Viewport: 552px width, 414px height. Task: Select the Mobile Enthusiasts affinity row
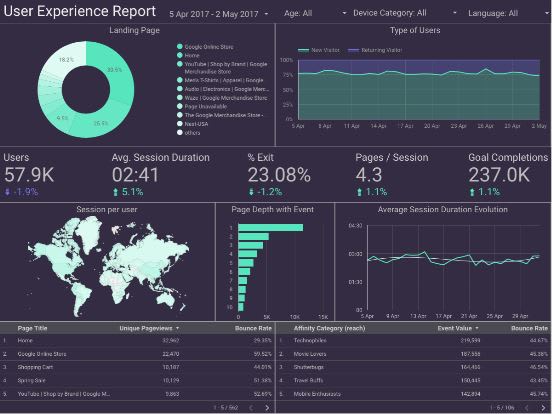click(x=414, y=394)
